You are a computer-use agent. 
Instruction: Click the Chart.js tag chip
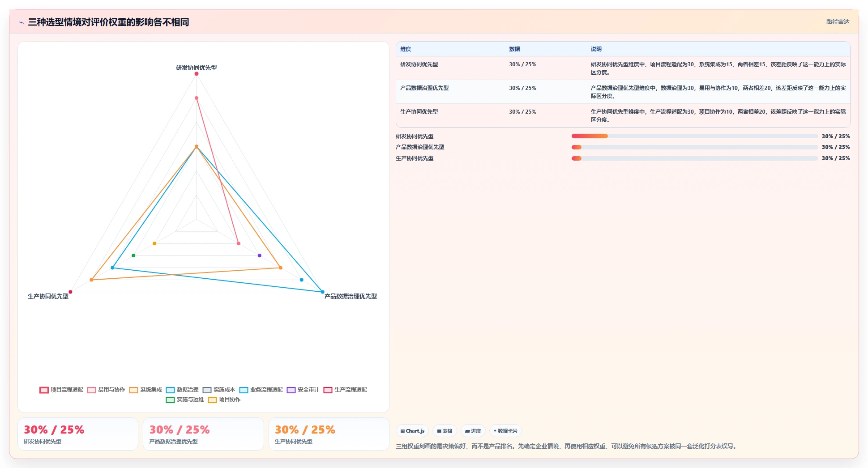click(412, 431)
